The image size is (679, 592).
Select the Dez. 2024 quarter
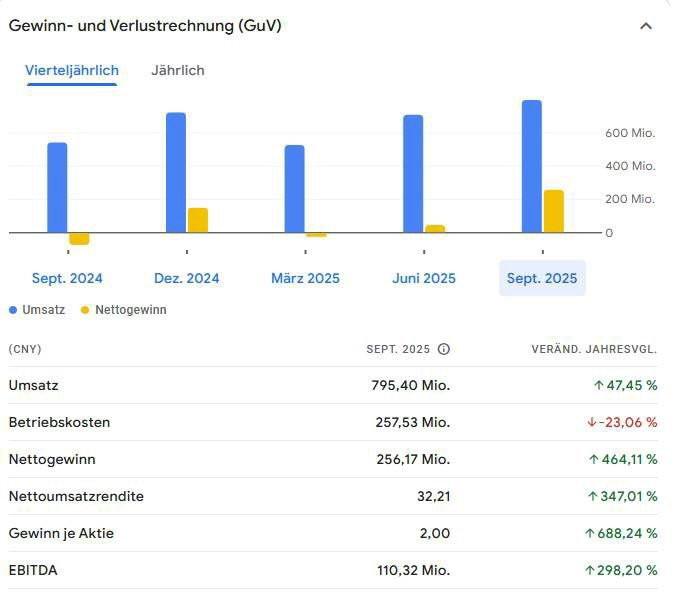click(187, 278)
